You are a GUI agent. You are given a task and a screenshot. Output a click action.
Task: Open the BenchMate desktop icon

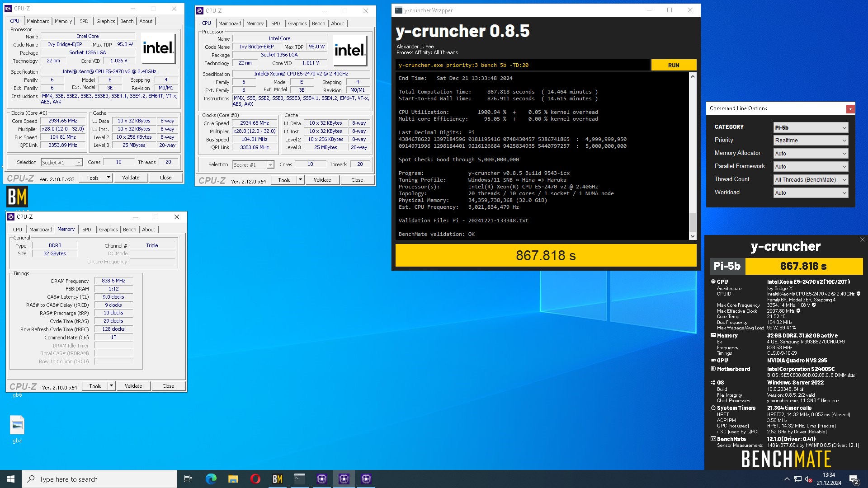point(17,197)
